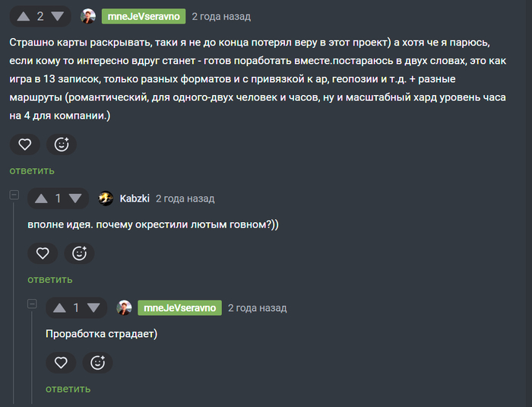The image size is (532, 407).
Task: Upvote the 'Проработка страдает)' reply
Action: (x=59, y=308)
